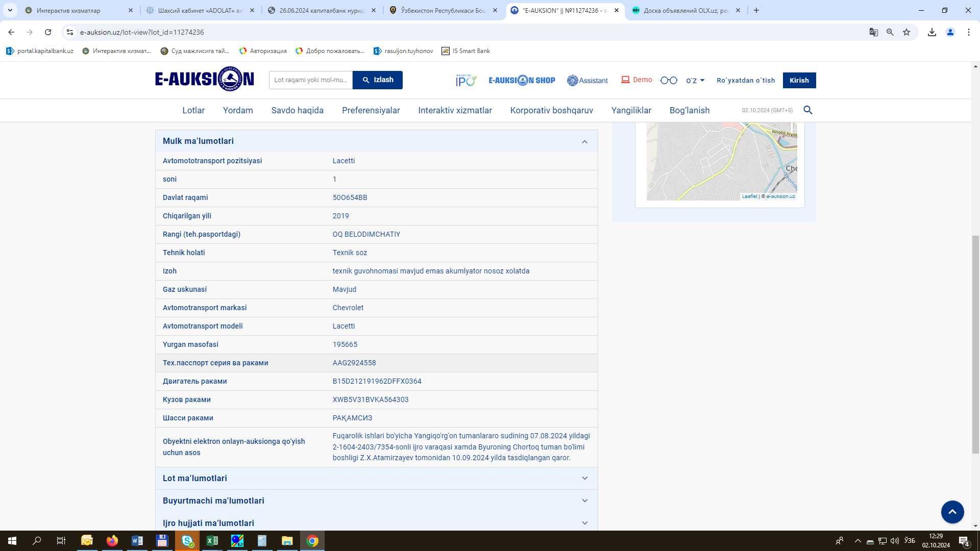Viewport: 980px width, 551px height.
Task: Open the O'Z language dropdown
Action: coord(695,81)
